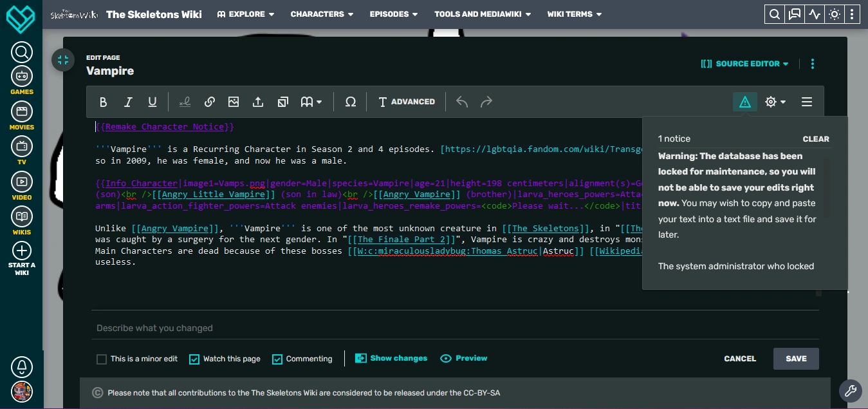This screenshot has width=868, height=409.
Task: Open the reference book icon's dropdown arrow
Action: click(318, 102)
